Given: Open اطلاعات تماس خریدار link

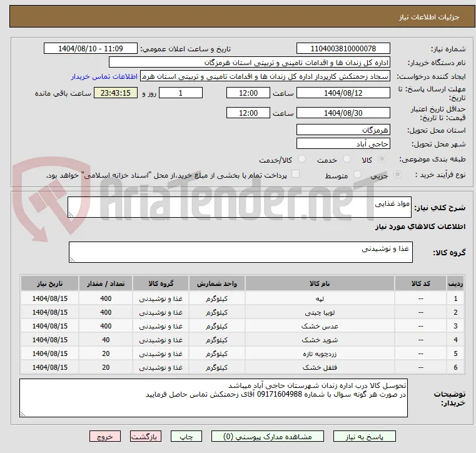Looking at the screenshot, I should 104,76.
